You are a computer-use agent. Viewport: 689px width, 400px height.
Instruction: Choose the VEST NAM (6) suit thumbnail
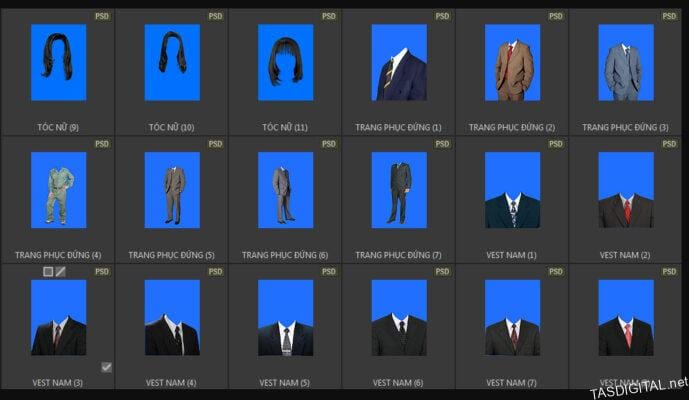[x=399, y=317]
